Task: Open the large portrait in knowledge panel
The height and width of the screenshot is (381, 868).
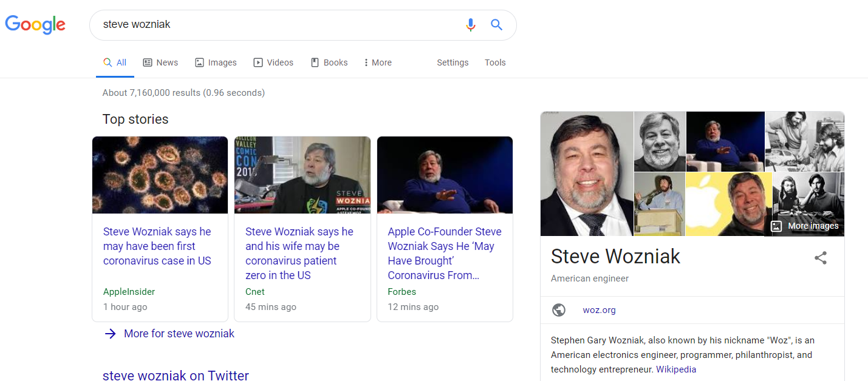Action: pyautogui.click(x=587, y=174)
